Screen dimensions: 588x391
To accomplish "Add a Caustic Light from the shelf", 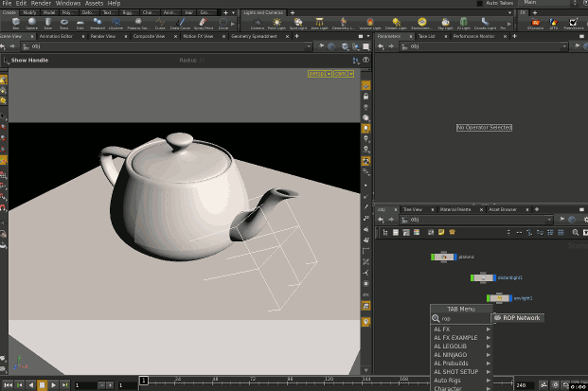I will 485,24.
